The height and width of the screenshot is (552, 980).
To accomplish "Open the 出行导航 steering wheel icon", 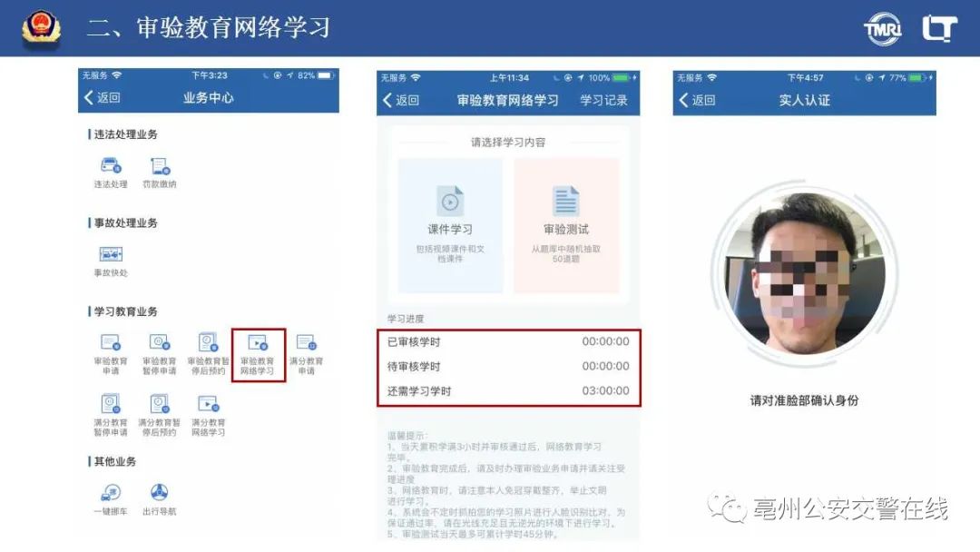I will click(160, 495).
